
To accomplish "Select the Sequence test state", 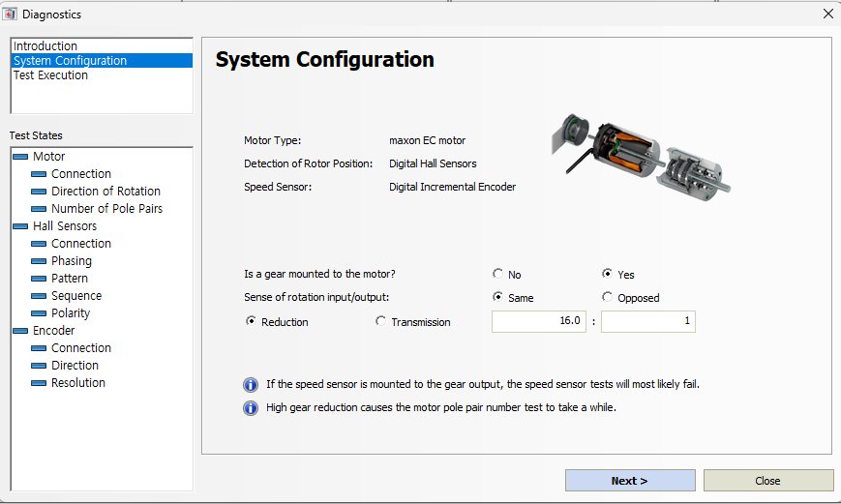I will click(76, 296).
